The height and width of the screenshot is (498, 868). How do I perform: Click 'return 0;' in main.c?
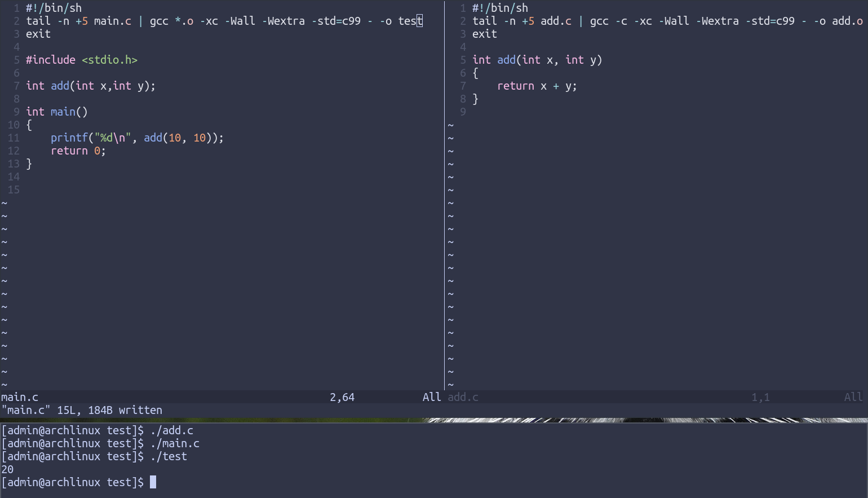click(78, 151)
